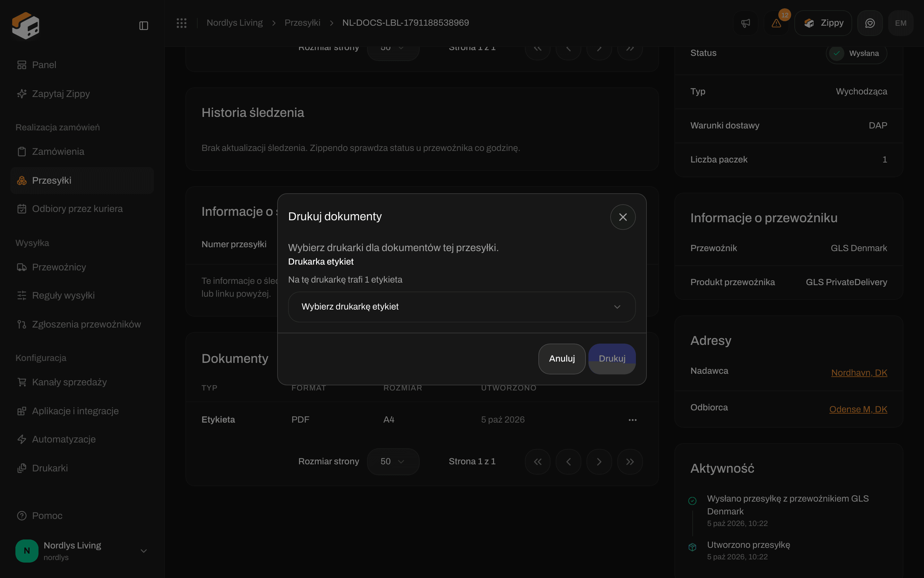Click the Drukarki printer icon
Screen dimensions: 924x578
[22, 468]
